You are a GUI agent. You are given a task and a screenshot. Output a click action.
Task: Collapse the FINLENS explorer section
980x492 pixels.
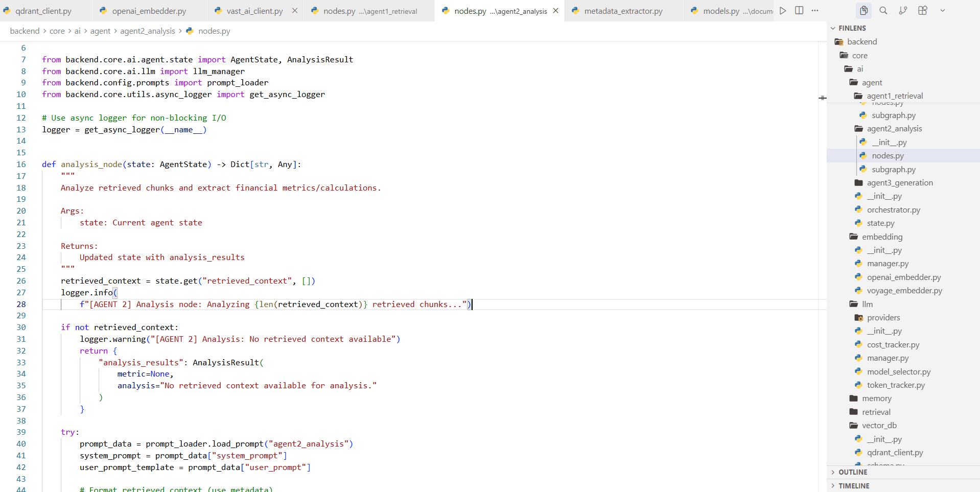pos(833,28)
